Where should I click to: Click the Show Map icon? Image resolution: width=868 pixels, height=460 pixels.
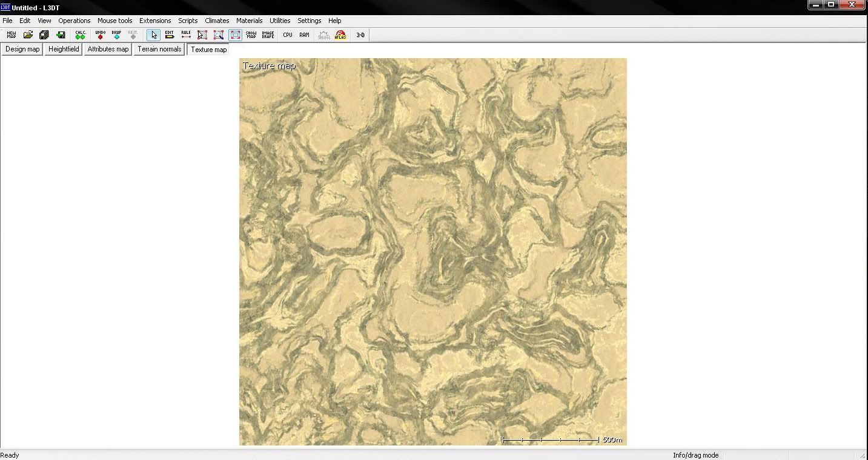[x=251, y=35]
